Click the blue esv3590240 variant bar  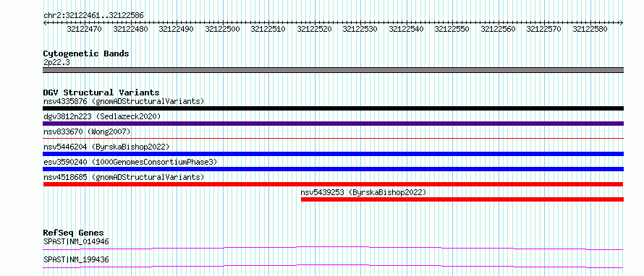(x=333, y=169)
